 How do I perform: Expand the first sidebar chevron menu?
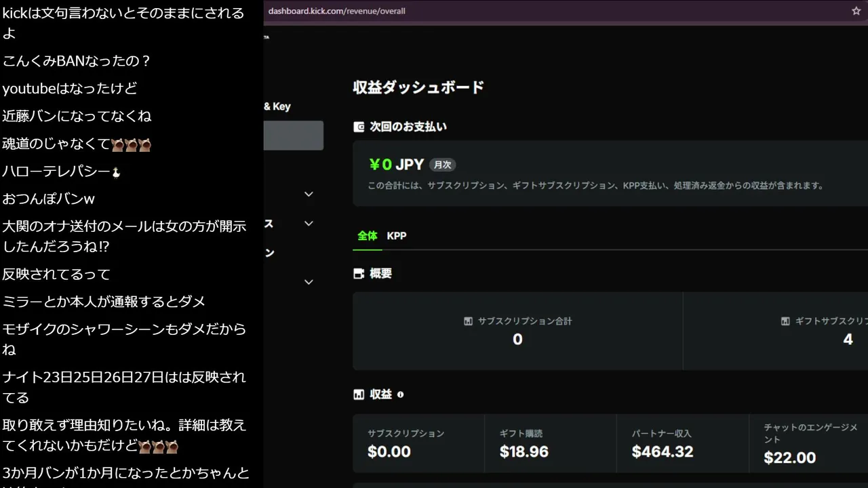pyautogui.click(x=309, y=194)
